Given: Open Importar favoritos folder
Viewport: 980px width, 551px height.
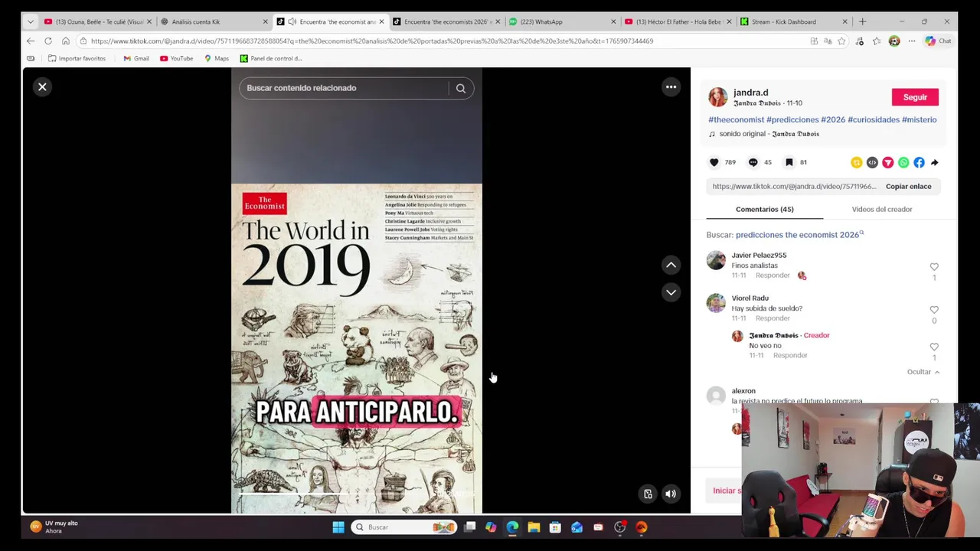Looking at the screenshot, I should [x=77, y=58].
